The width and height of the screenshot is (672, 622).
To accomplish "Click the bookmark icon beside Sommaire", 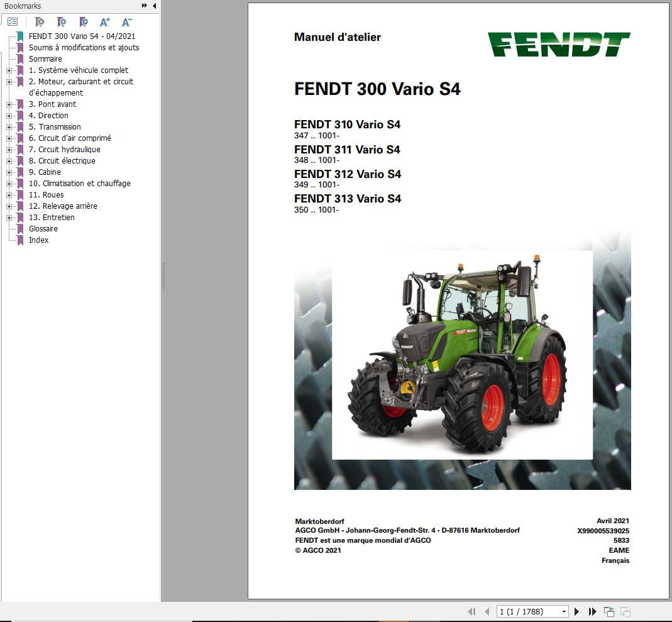I will pyautogui.click(x=19, y=59).
